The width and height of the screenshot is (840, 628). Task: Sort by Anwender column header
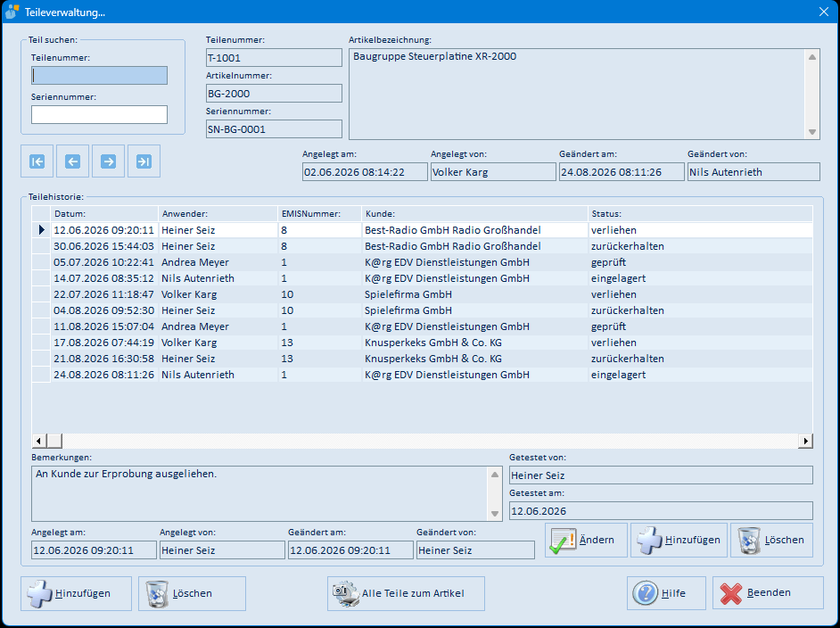(x=218, y=214)
